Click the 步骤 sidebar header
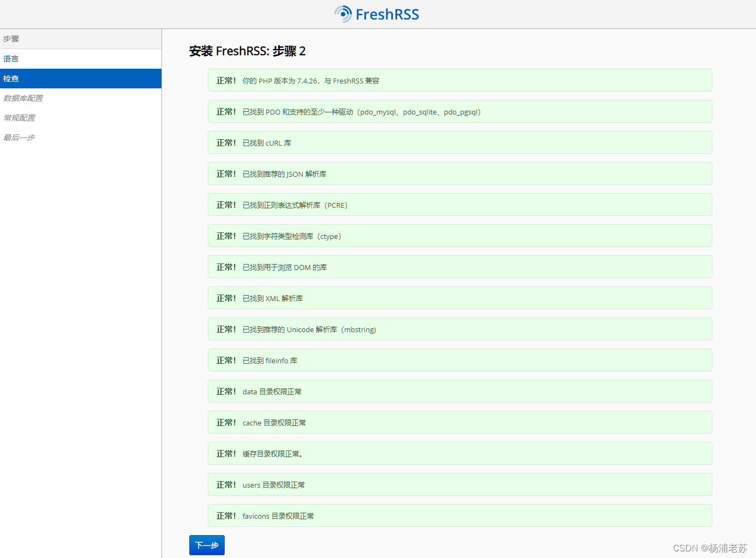Image resolution: width=756 pixels, height=558 pixels. coord(9,39)
